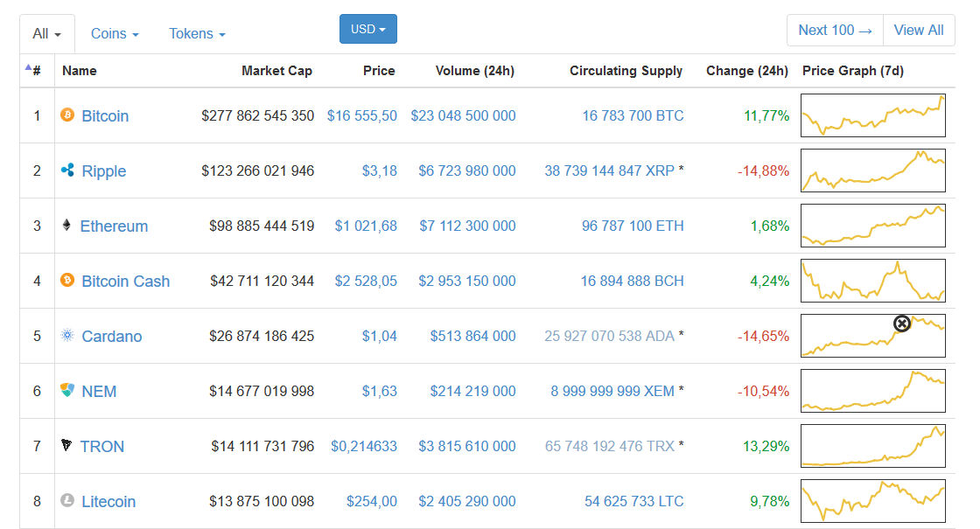Viewport: 980px width, 529px height.
Task: Click the Bitcoin Cash logo icon
Action: point(66,280)
